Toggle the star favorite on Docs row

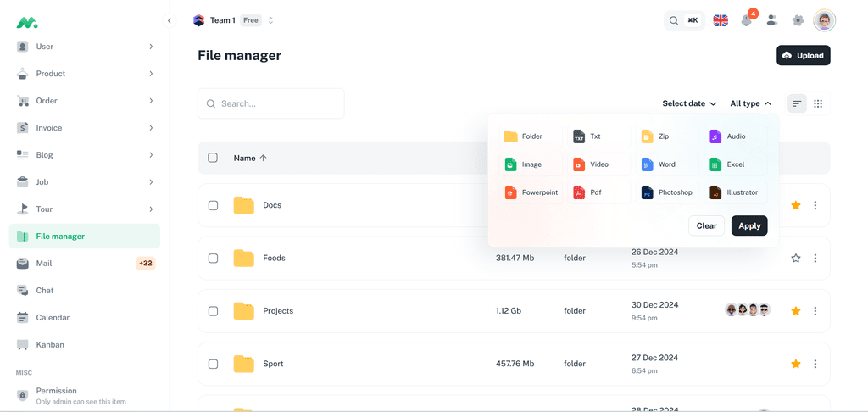796,205
